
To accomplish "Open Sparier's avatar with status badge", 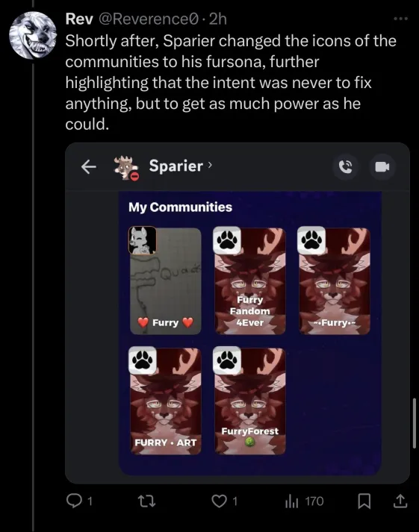I will pyautogui.click(x=125, y=168).
